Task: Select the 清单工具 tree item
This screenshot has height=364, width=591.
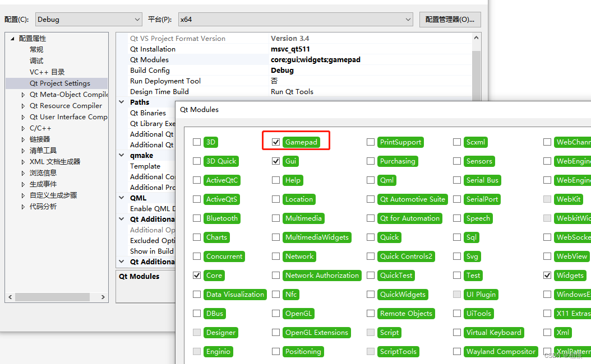Action: [43, 151]
